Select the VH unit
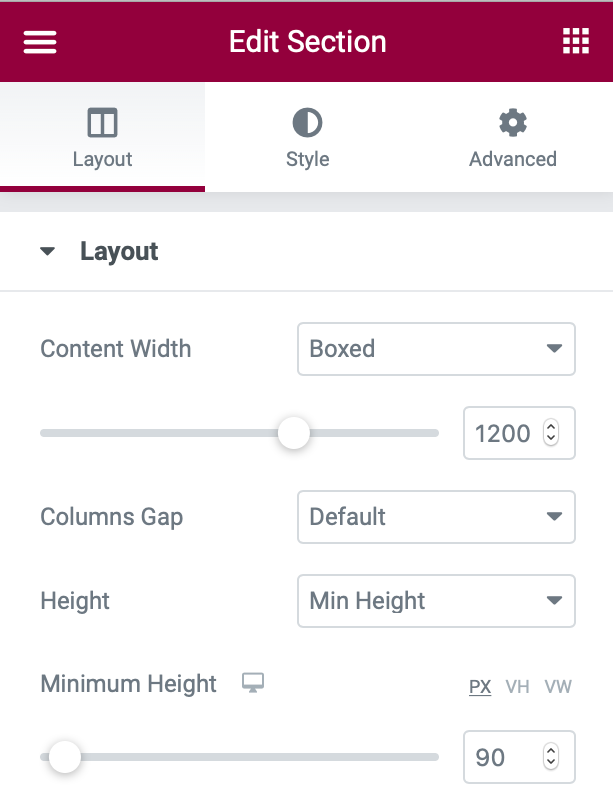 [x=517, y=687]
